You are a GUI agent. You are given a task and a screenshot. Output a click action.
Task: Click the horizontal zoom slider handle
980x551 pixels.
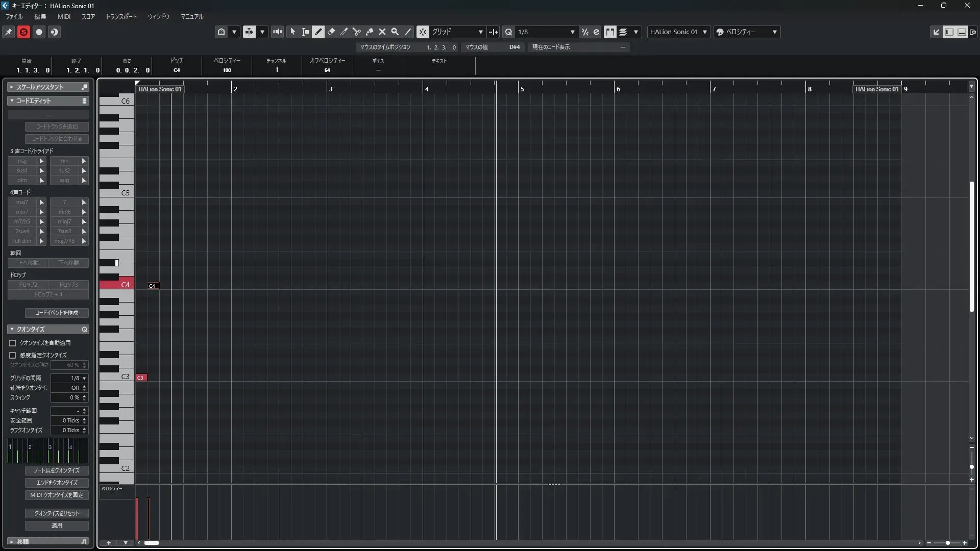[x=948, y=543]
